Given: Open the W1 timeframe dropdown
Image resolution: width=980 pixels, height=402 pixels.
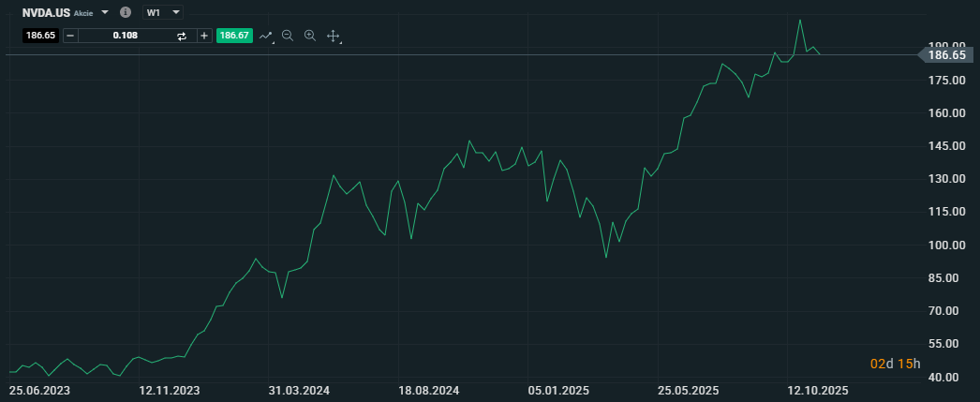Looking at the screenshot, I should pyautogui.click(x=163, y=13).
